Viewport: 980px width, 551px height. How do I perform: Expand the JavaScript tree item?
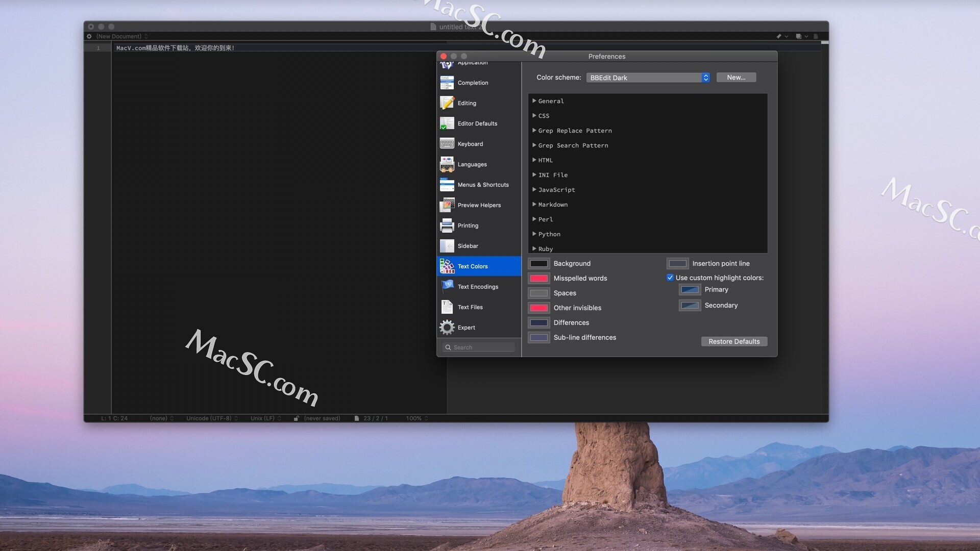coord(534,189)
